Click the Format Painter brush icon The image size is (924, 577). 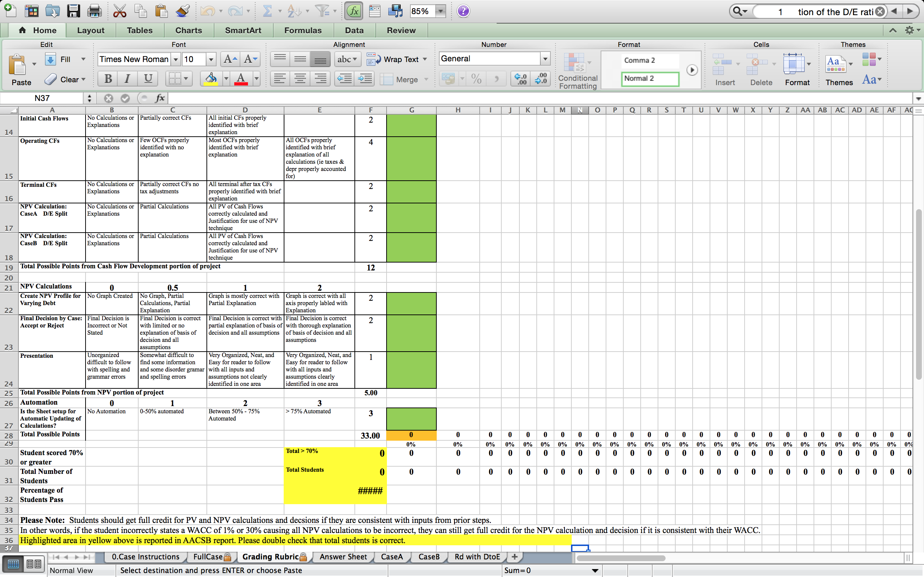(x=183, y=11)
